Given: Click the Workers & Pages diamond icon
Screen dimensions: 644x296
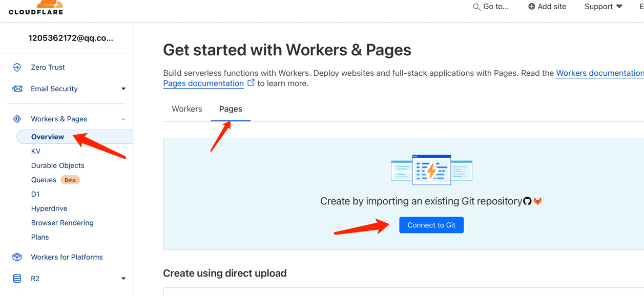Looking at the screenshot, I should 17,119.
